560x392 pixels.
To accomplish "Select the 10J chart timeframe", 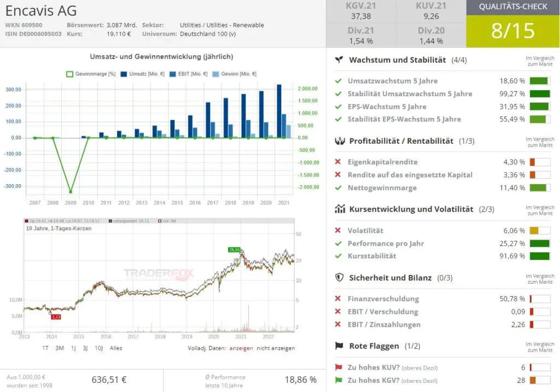I will pos(98,348).
